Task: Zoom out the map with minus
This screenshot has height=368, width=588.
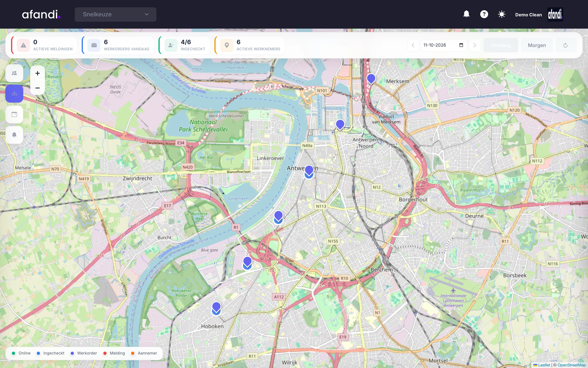Action: click(37, 88)
